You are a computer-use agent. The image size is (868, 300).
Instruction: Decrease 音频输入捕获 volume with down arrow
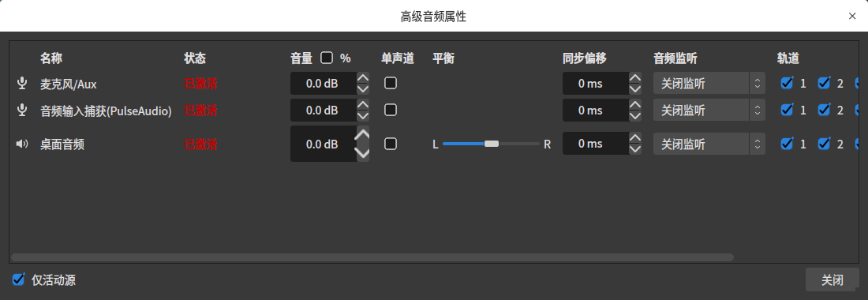coord(363,116)
